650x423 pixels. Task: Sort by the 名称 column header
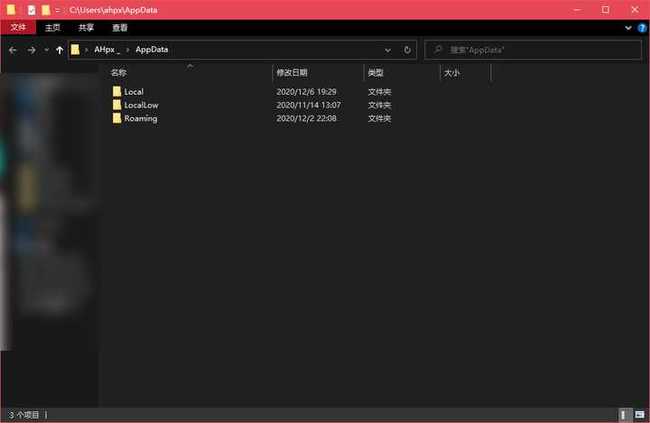(x=119, y=73)
